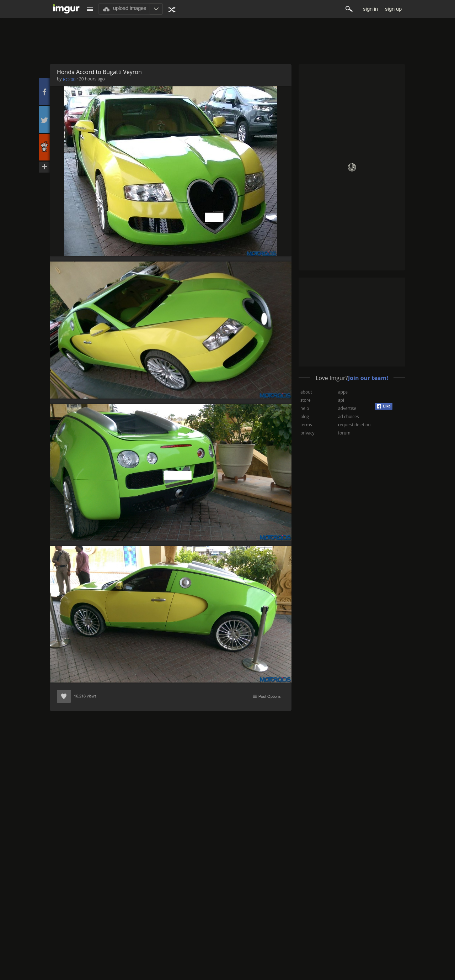Share the post on Twitter
Screen dimensions: 455x980
44,120
